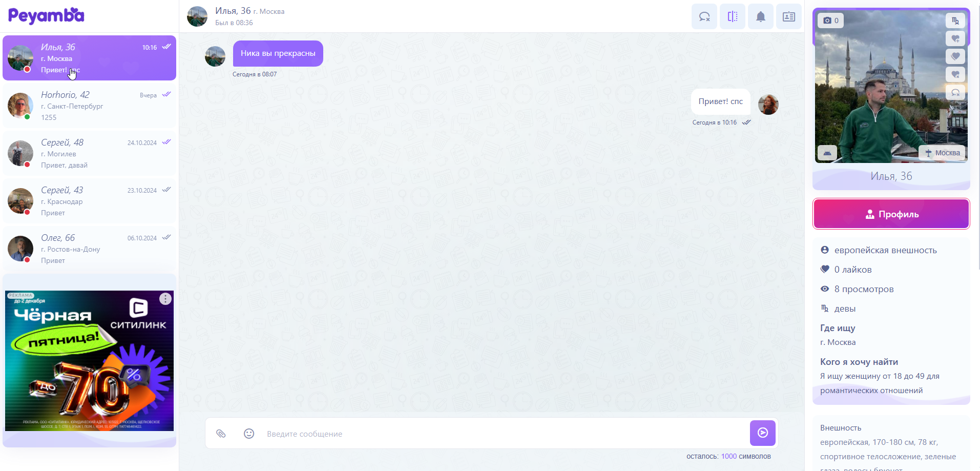The width and height of the screenshot is (980, 471).
Task: Click Илья's large profile photo
Action: pyautogui.click(x=891, y=86)
